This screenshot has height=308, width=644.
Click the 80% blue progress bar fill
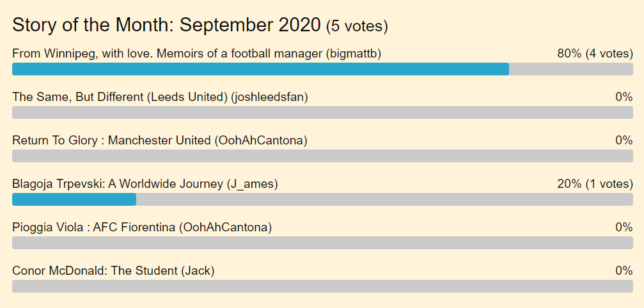[x=260, y=69]
